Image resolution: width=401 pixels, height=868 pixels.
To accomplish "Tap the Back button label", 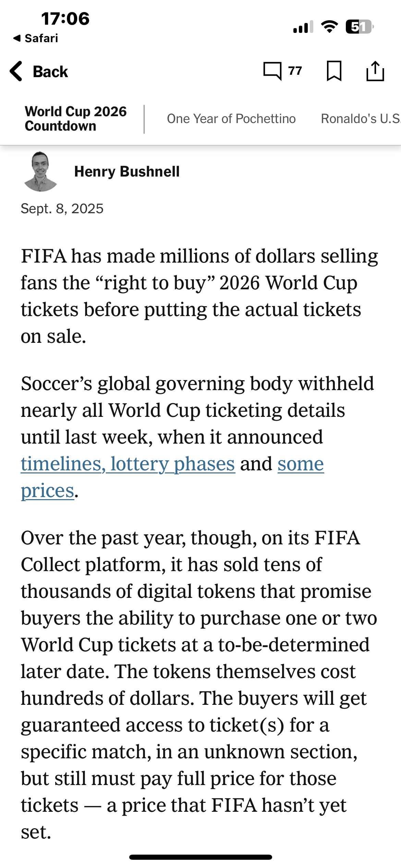I will [x=50, y=72].
